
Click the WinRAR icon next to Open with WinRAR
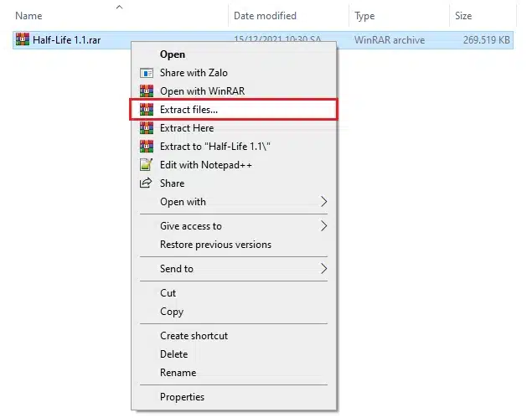coord(147,91)
